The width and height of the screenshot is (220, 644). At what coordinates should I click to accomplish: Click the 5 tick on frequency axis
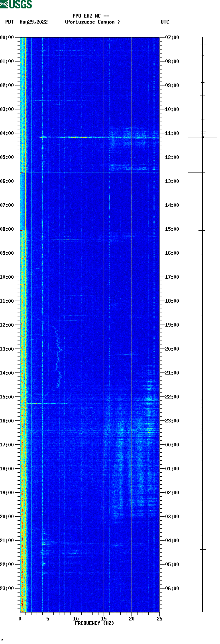(48, 619)
